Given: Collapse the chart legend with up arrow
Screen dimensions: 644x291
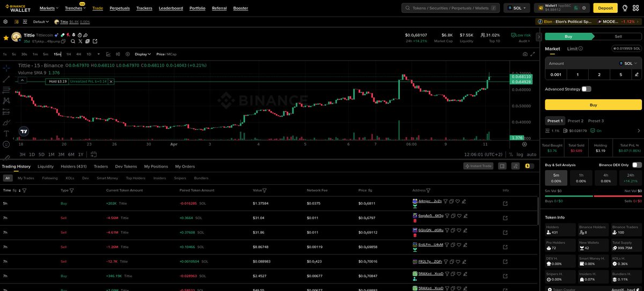Looking at the screenshot, I should click(x=23, y=80).
